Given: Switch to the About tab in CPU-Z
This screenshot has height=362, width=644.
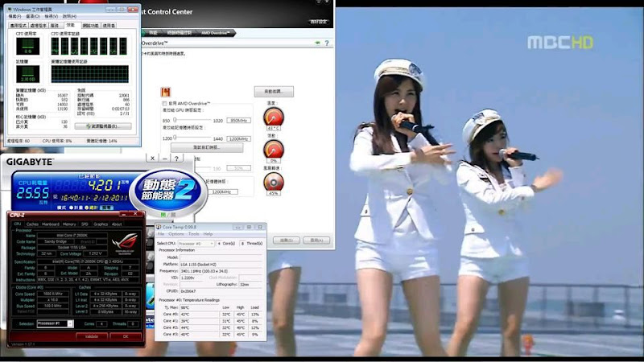Looking at the screenshot, I should tap(117, 224).
